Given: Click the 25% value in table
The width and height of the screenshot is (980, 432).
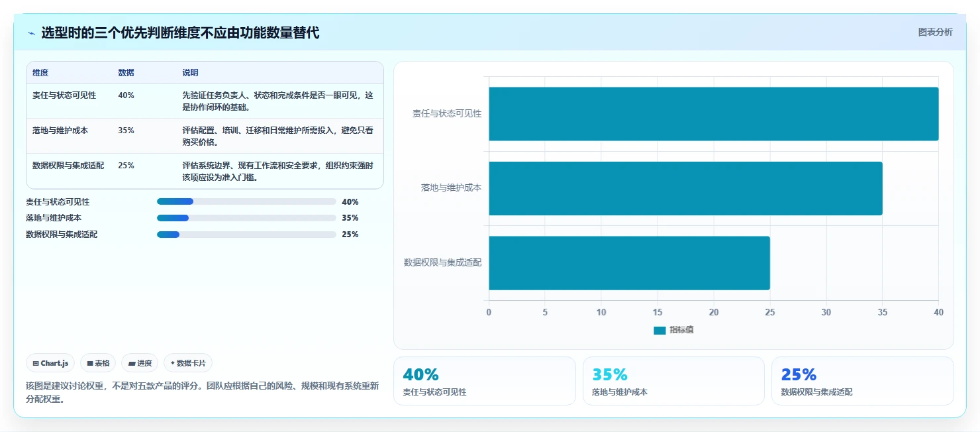Looking at the screenshot, I should tap(126, 166).
